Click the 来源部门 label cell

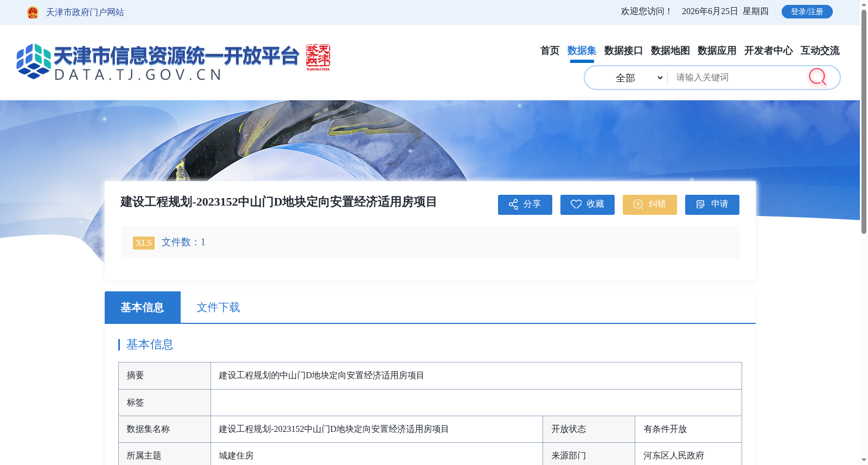(x=589, y=455)
